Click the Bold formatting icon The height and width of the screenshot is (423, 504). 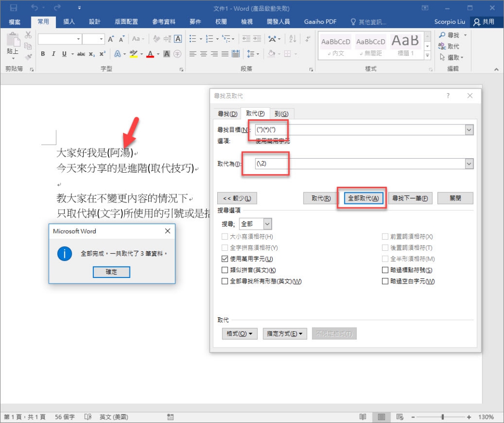[43, 54]
